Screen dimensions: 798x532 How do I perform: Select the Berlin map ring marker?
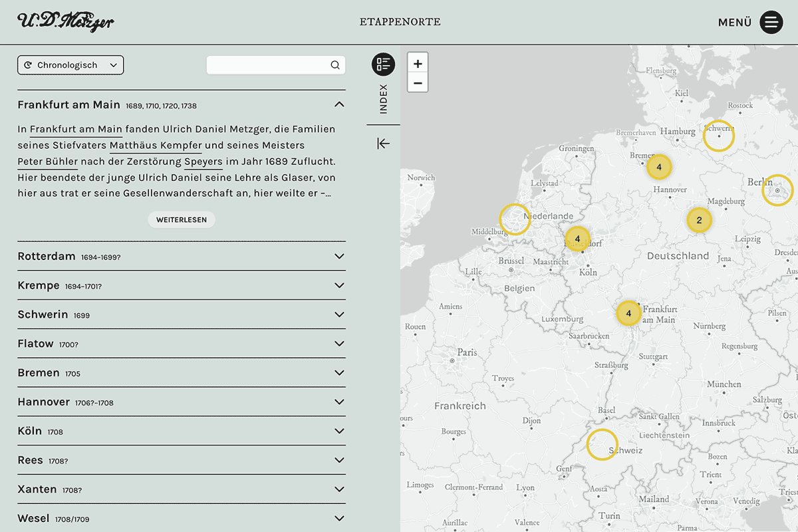tap(777, 190)
